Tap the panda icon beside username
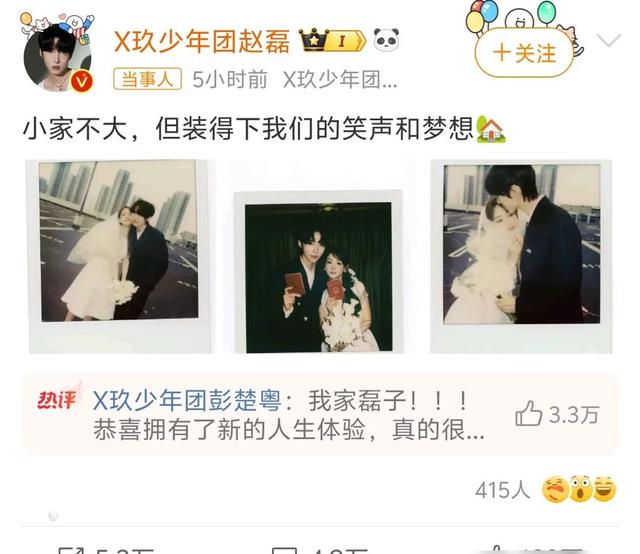Screen dimensions: 640x554 (386, 40)
